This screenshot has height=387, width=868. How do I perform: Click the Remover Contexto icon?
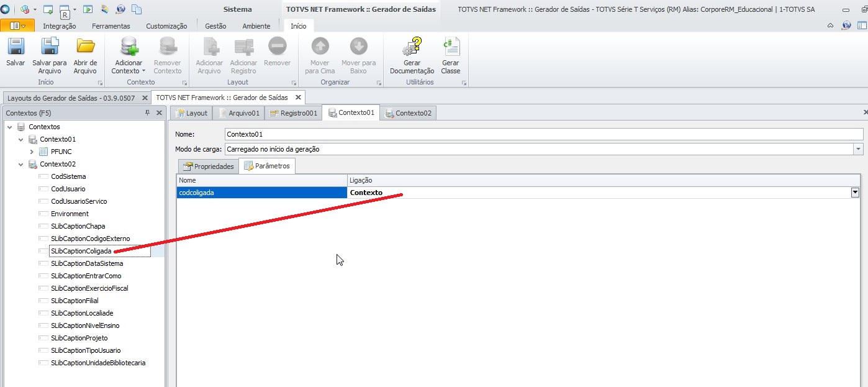[167, 47]
